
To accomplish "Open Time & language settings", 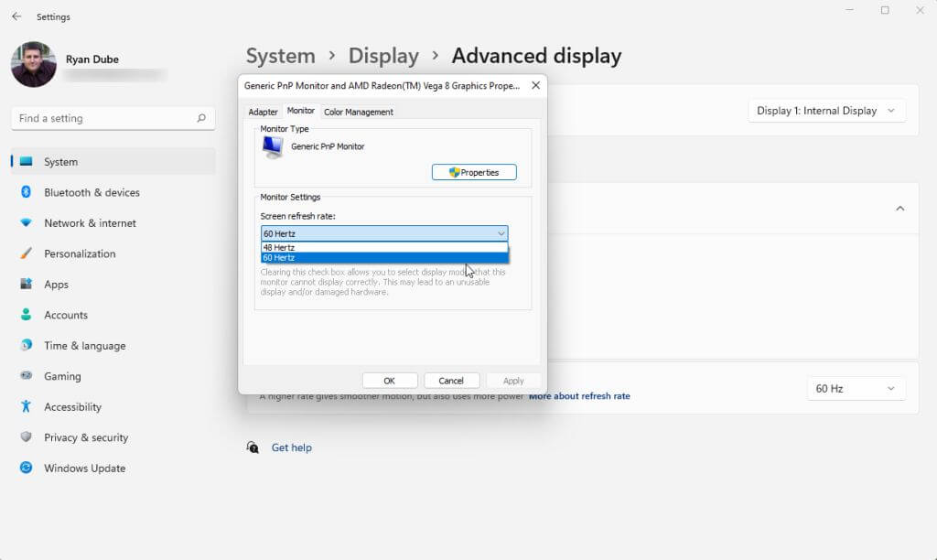I will [85, 345].
